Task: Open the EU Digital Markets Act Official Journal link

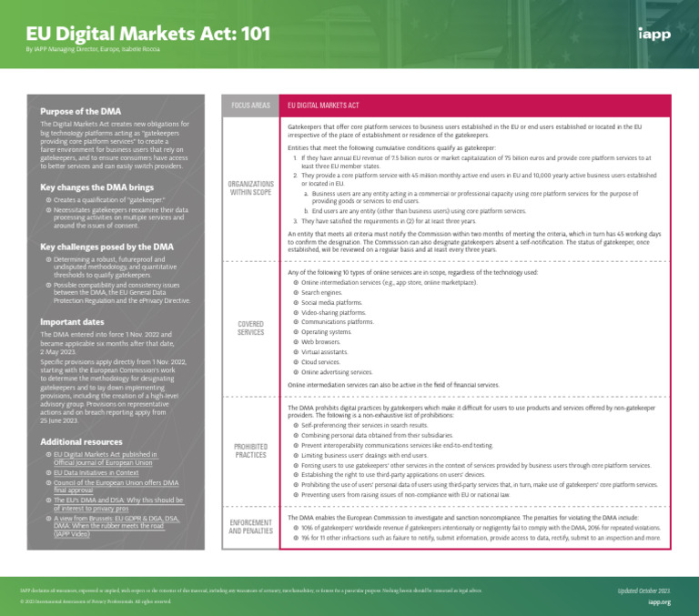Action: pyautogui.click(x=106, y=459)
